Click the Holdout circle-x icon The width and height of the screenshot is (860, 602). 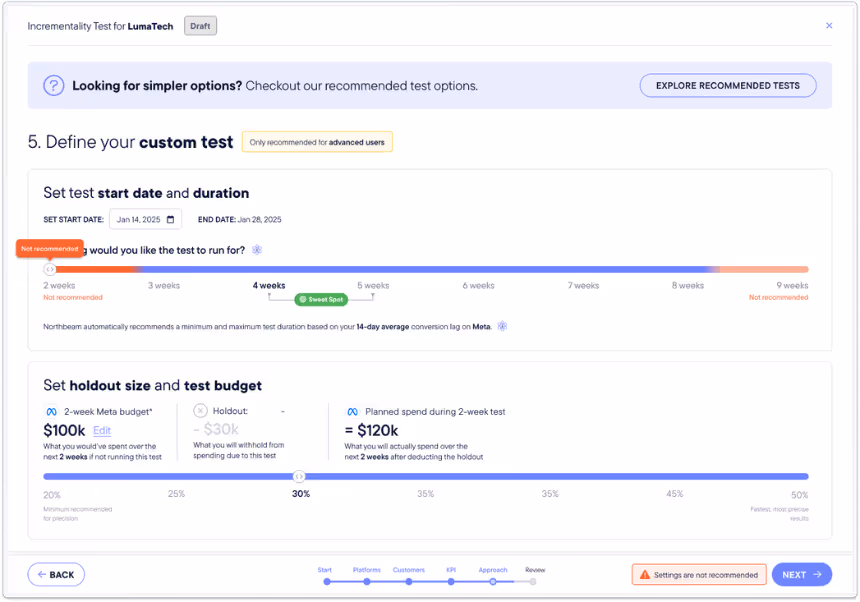pyautogui.click(x=200, y=411)
